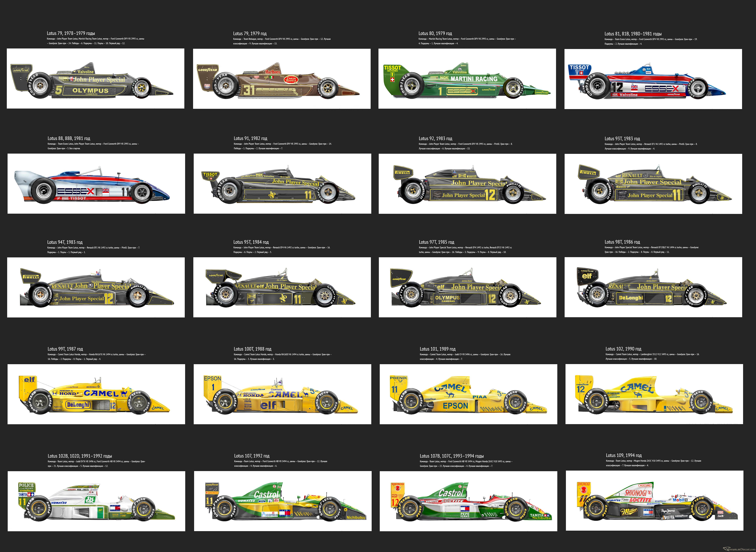This screenshot has width=756, height=552.
Task: Click the title 'Lotus 95T, 1984 год'
Action: point(251,242)
